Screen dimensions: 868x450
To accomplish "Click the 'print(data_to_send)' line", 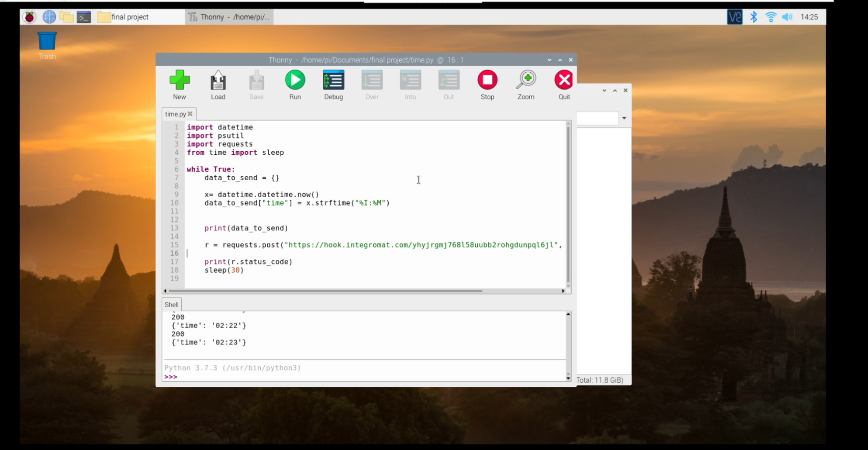I will pyautogui.click(x=246, y=228).
